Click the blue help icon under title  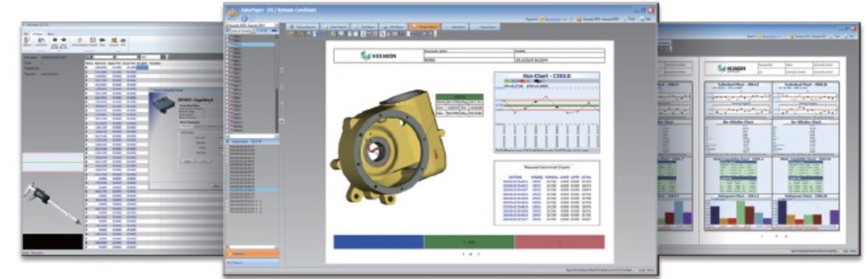click(244, 18)
